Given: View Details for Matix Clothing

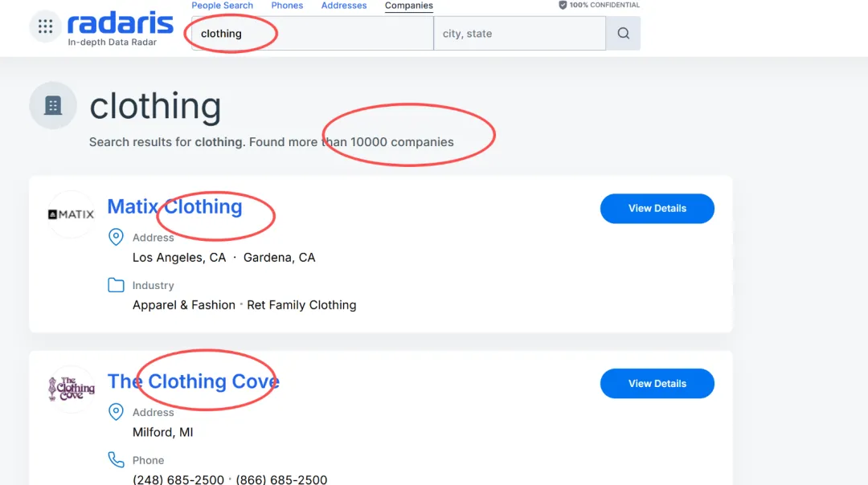Looking at the screenshot, I should click(x=657, y=209).
